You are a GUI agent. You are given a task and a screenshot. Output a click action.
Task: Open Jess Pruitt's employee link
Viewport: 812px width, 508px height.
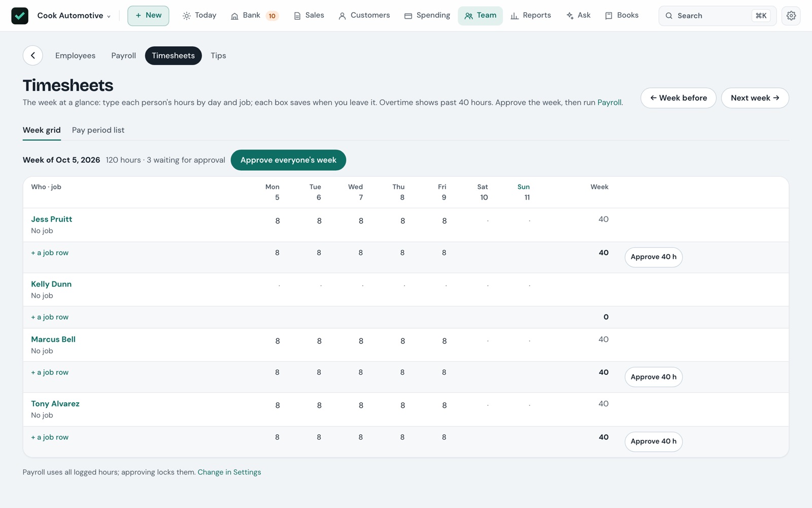tap(51, 219)
